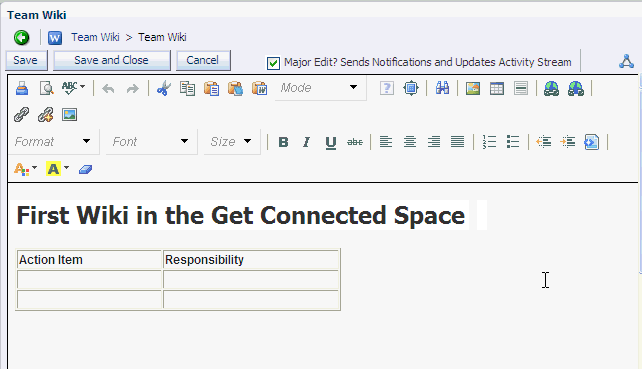
Task: Click Paste from Word icon
Action: [x=260, y=88]
